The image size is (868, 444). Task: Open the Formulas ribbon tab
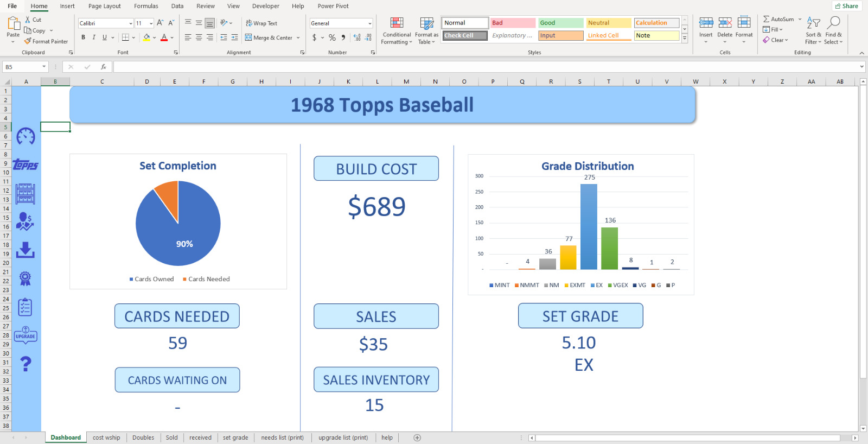pos(146,6)
